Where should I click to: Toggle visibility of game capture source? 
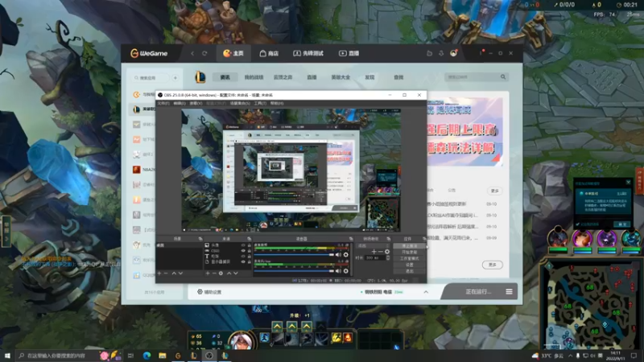243,251
